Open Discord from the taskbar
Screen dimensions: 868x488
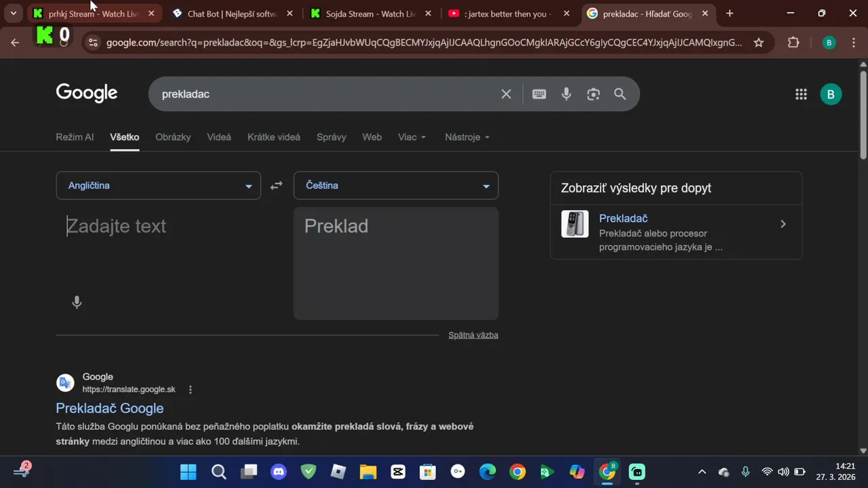(x=279, y=472)
